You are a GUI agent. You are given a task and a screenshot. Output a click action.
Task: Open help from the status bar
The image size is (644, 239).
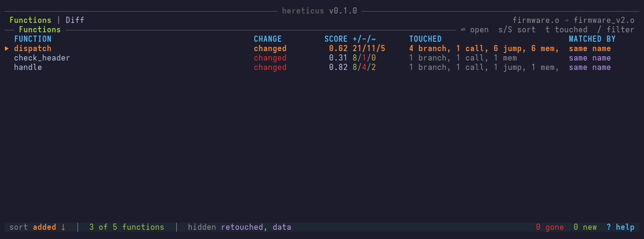point(620,227)
